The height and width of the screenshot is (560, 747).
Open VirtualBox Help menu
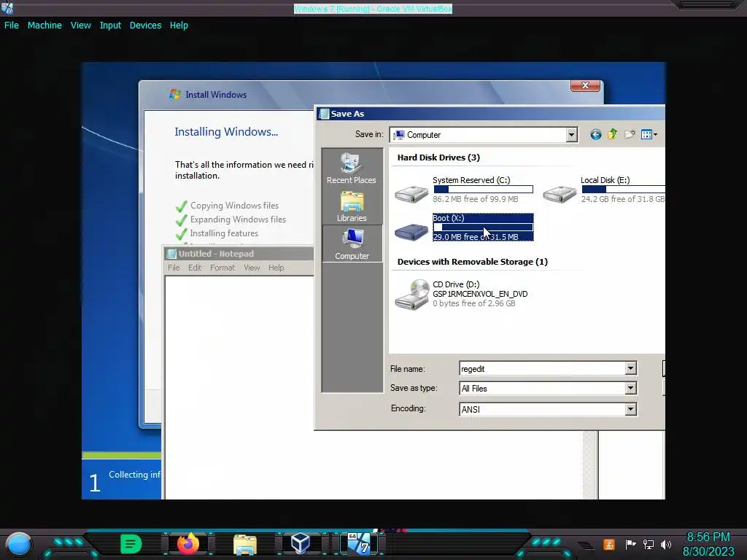click(179, 26)
